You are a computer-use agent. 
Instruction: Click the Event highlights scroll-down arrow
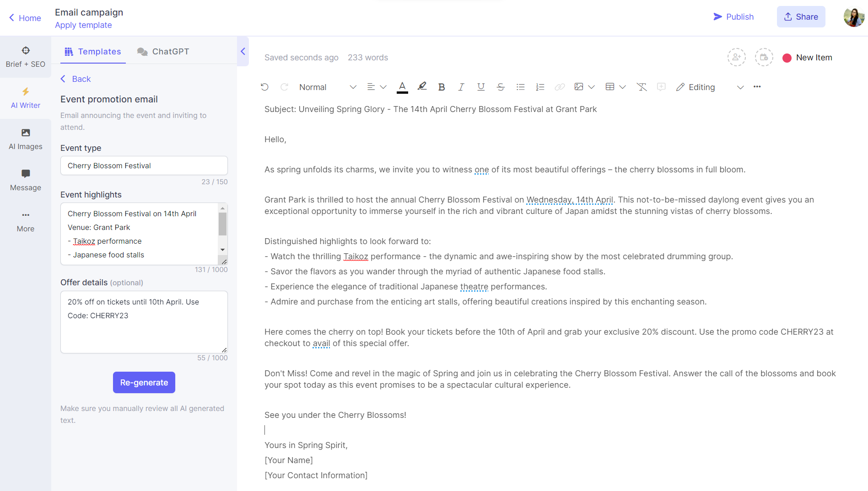(223, 250)
